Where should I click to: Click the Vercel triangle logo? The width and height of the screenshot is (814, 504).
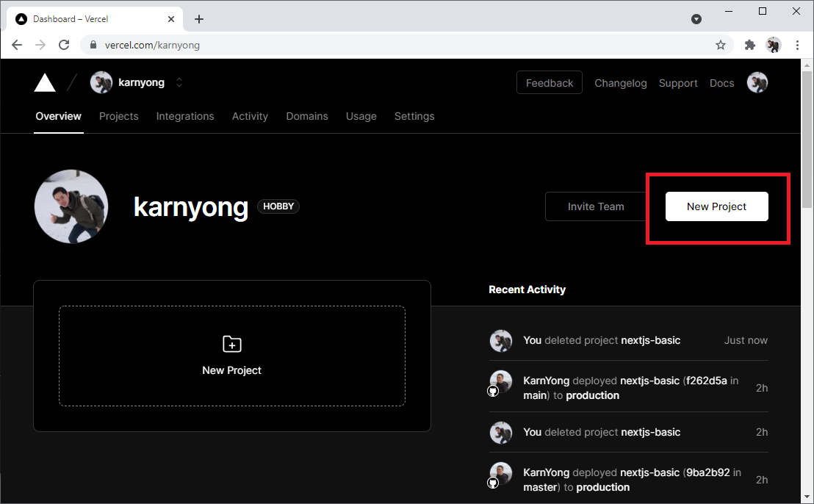tap(44, 82)
